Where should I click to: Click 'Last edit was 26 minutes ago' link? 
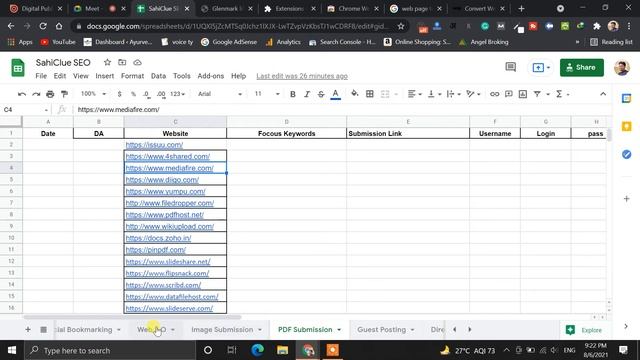[x=302, y=76]
